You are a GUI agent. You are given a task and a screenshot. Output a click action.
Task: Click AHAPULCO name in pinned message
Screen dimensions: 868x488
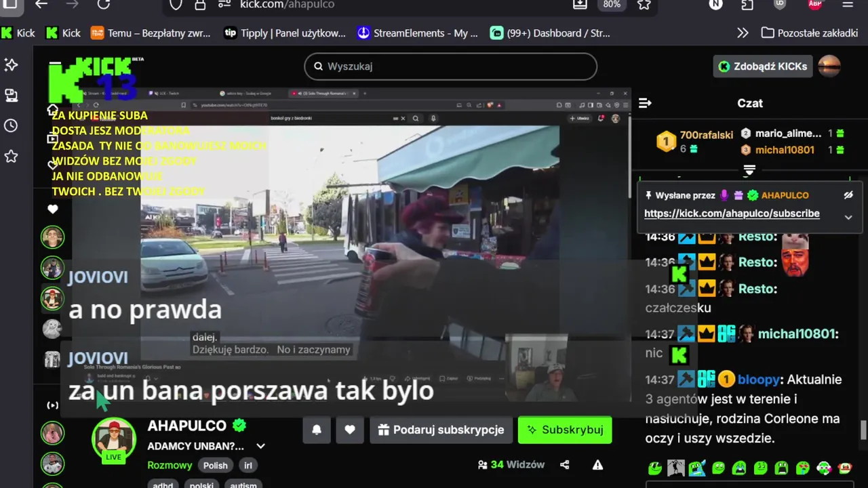click(x=785, y=195)
